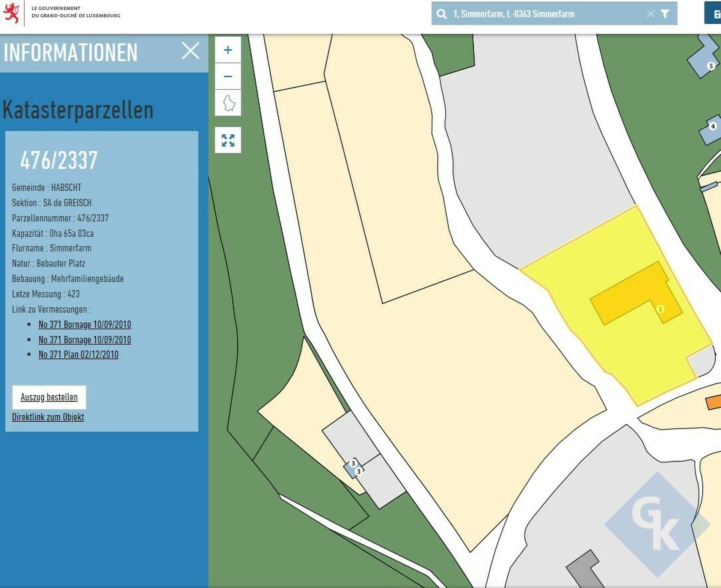Open first No 371 Bornage 10/09/2010 link
This screenshot has height=588, width=721.
click(84, 324)
